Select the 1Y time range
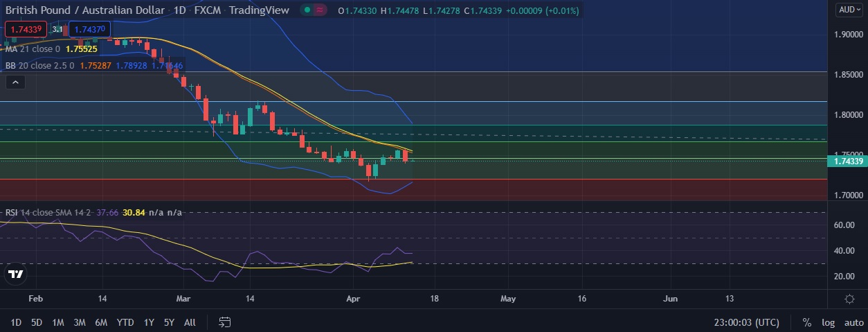 149,322
